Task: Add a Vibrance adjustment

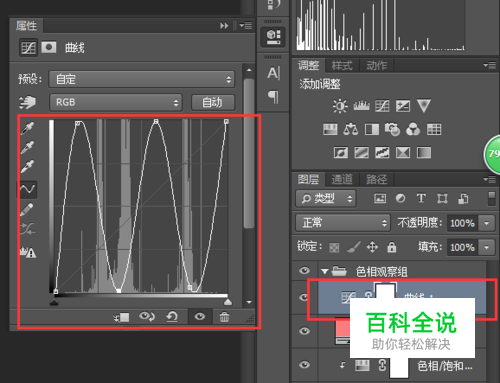Action: coord(424,106)
